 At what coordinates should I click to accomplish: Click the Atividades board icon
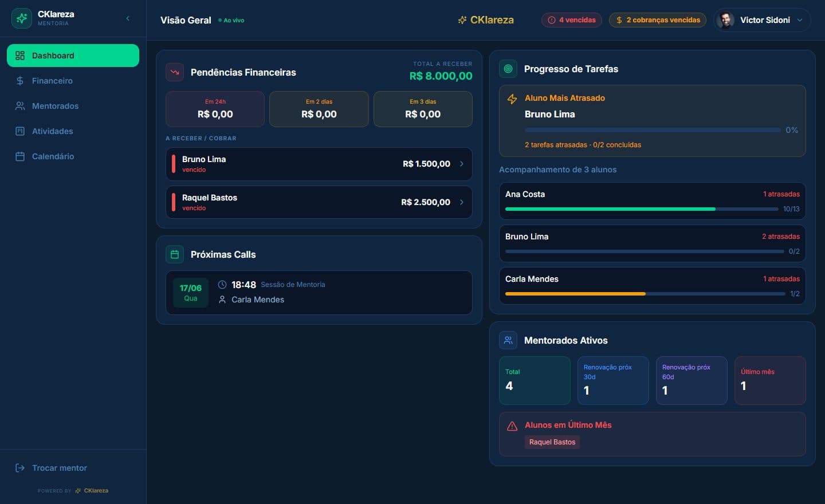20,131
